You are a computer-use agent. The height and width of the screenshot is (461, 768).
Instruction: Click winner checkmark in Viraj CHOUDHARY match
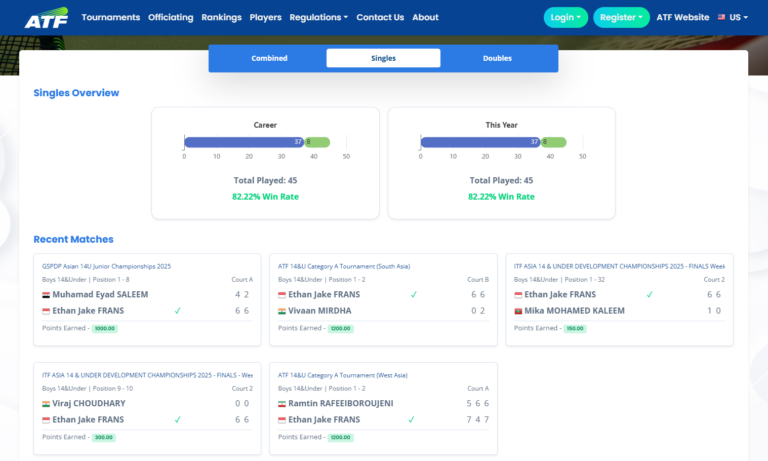[178, 419]
